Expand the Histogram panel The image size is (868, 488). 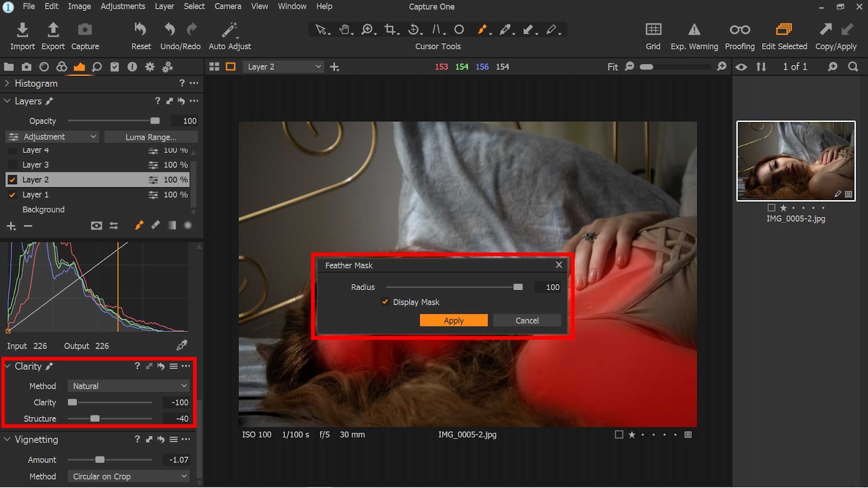[x=7, y=84]
